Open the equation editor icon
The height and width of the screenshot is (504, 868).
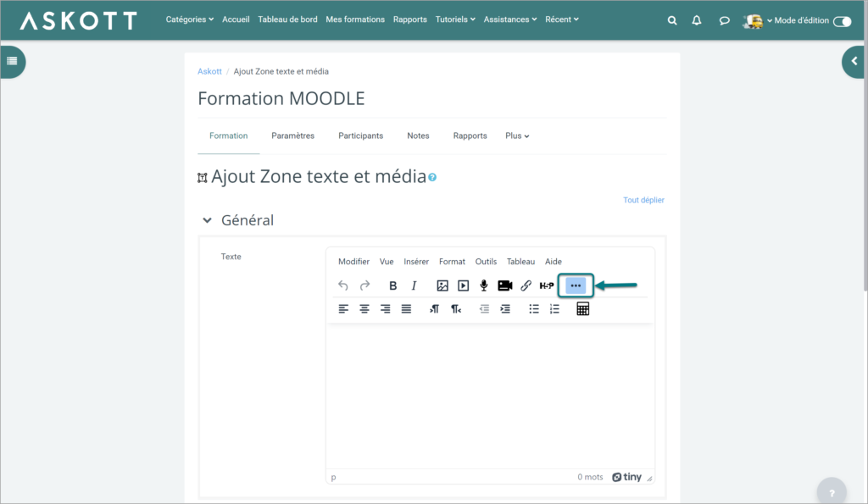(x=583, y=308)
